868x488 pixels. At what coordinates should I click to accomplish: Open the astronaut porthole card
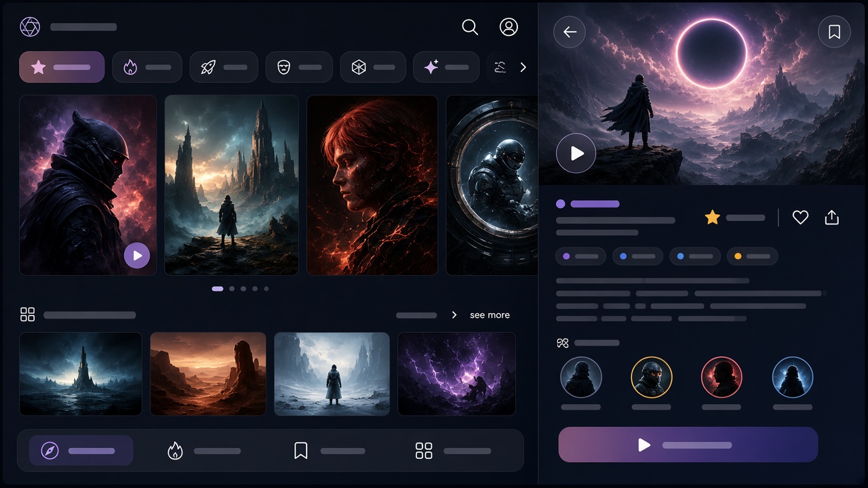click(x=492, y=185)
